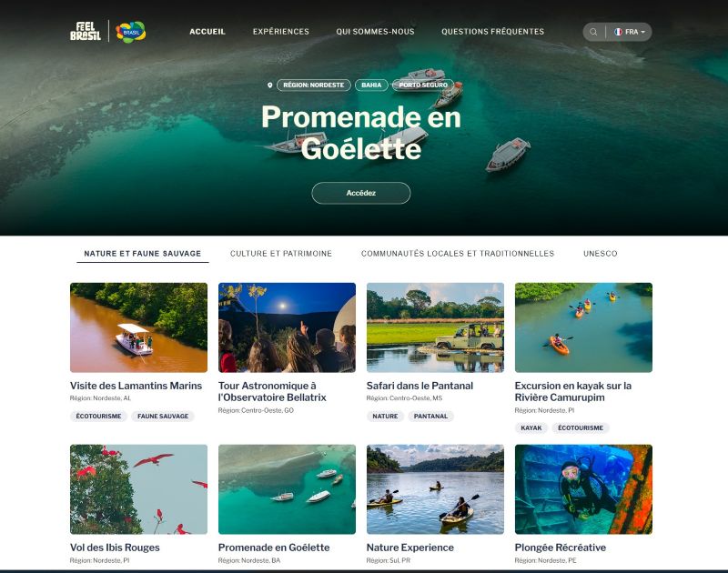The image size is (728, 573).
Task: Open the search magnifier icon
Action: [x=593, y=32]
